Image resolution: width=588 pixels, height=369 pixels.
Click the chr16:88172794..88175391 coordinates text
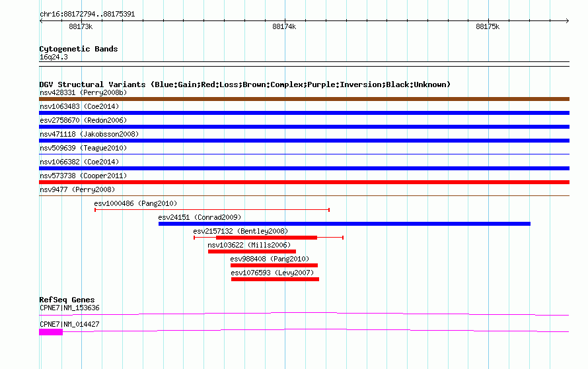(87, 15)
